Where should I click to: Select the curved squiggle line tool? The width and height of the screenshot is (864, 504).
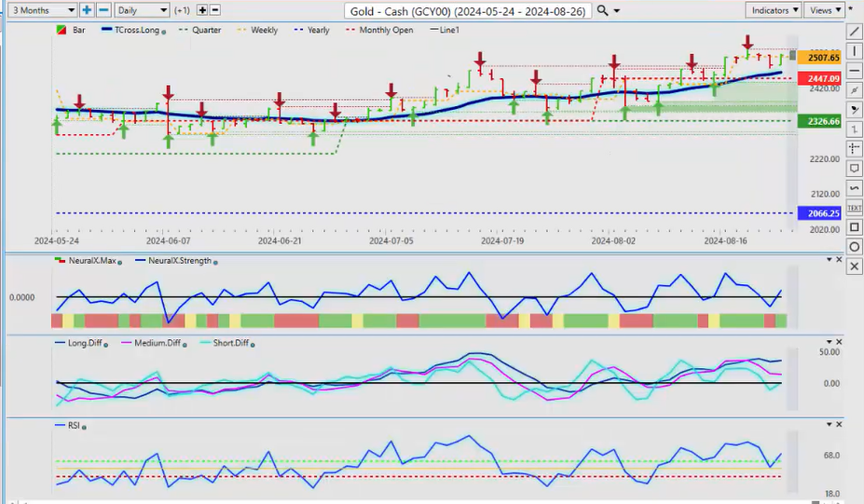(855, 188)
